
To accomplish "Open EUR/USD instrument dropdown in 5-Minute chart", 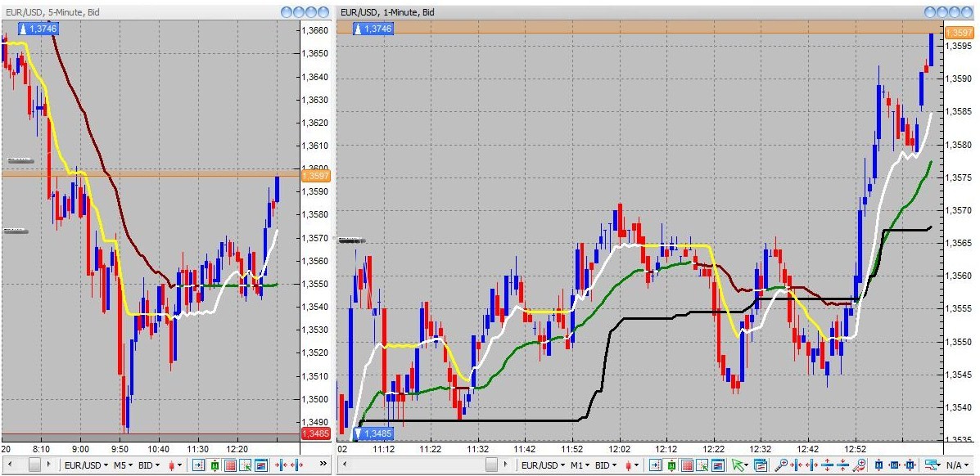I will 86,465.
